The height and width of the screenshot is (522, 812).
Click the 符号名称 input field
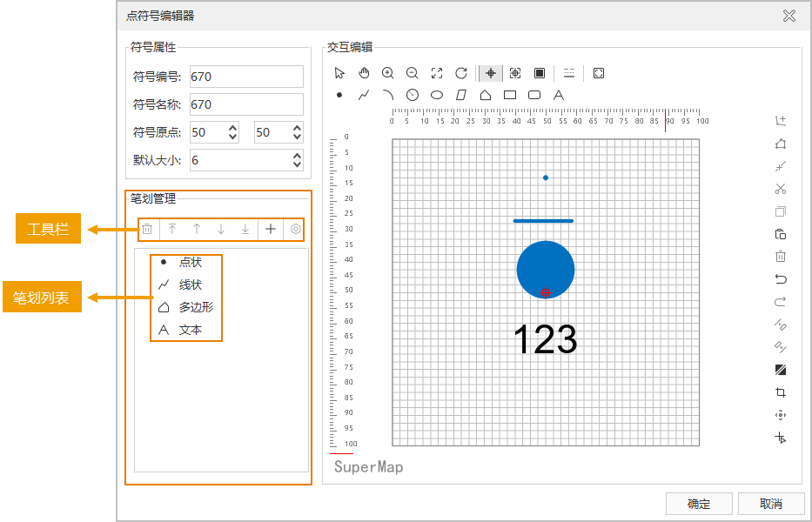click(245, 104)
